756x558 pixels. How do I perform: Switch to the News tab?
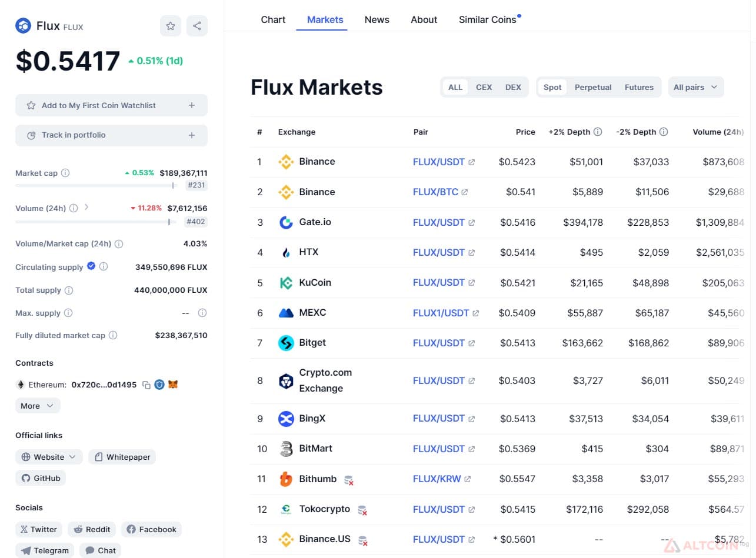click(x=377, y=19)
